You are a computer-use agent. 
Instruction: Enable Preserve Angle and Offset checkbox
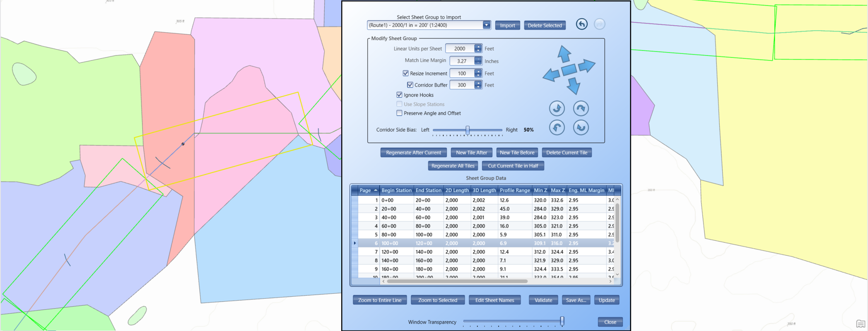point(399,113)
